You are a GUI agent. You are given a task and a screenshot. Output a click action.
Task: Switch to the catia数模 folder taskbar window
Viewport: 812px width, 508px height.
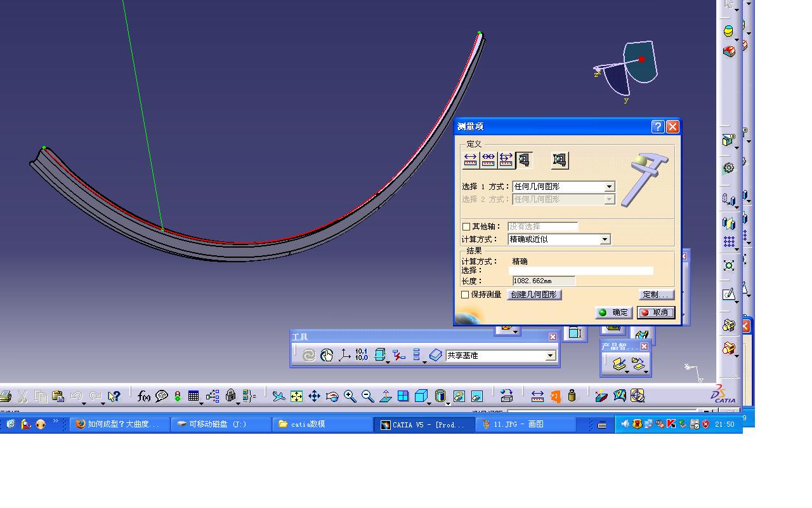coord(323,424)
